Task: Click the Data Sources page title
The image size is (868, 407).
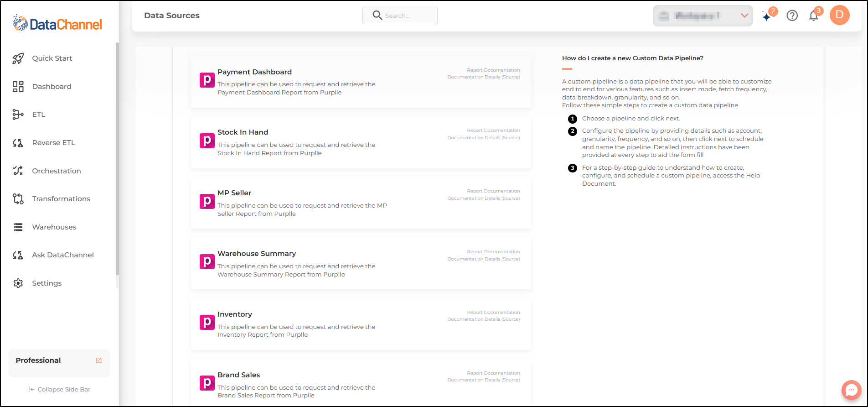Action: pyautogui.click(x=172, y=16)
